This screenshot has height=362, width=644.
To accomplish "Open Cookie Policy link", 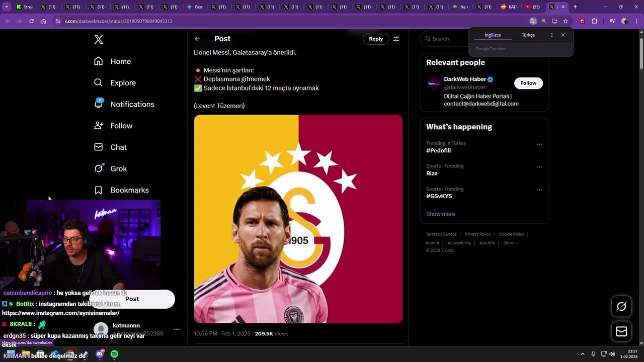I will (x=512, y=234).
